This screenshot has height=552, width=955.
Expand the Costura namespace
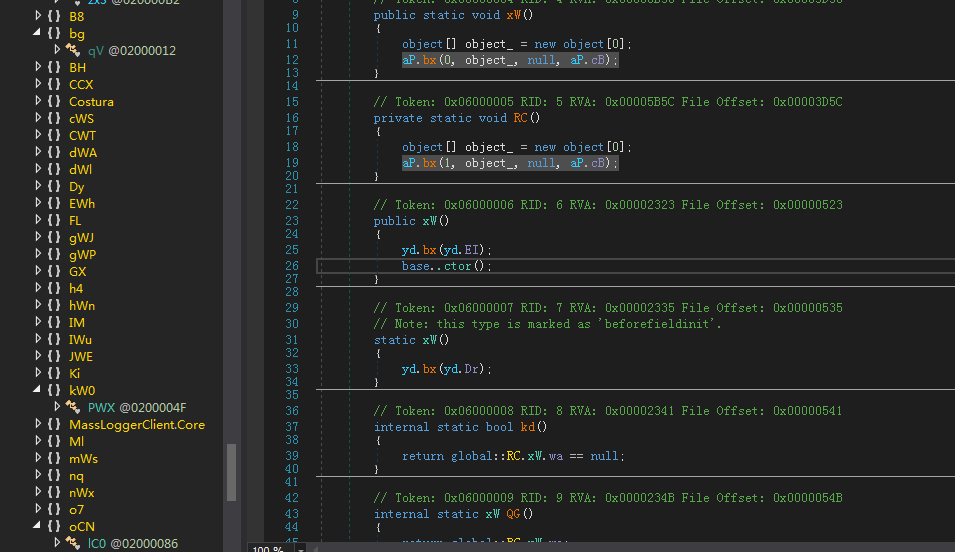click(x=38, y=101)
